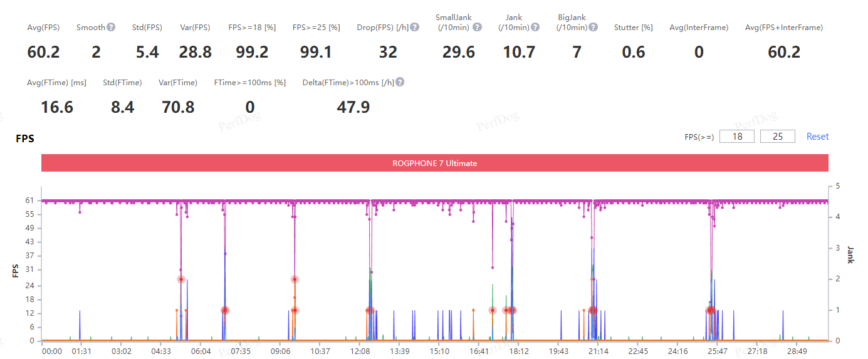Click the Std(FTime) label
This screenshot has height=359, width=868.
point(122,83)
